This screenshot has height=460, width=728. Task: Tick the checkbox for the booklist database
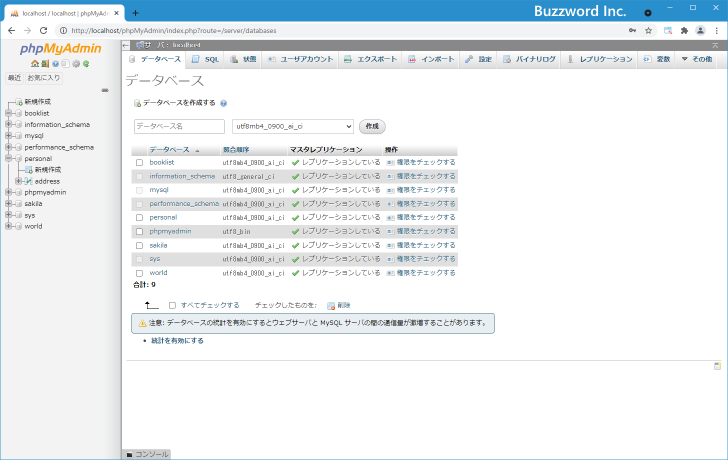pos(140,162)
